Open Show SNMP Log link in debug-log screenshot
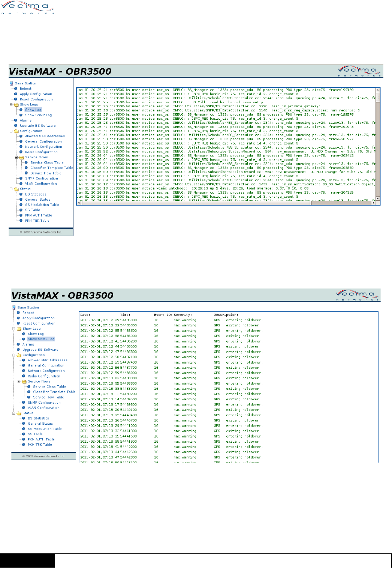Image resolution: width=392 pixels, height=568 pixels. [x=39, y=115]
